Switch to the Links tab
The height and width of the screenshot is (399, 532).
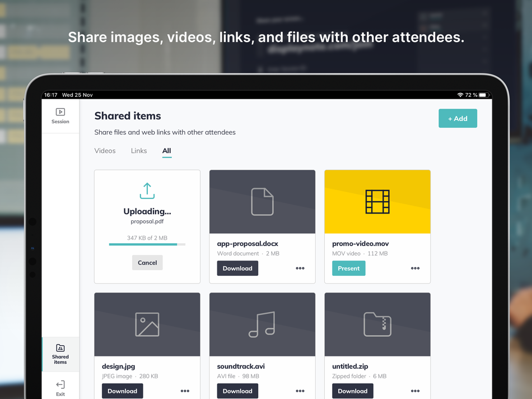click(139, 151)
